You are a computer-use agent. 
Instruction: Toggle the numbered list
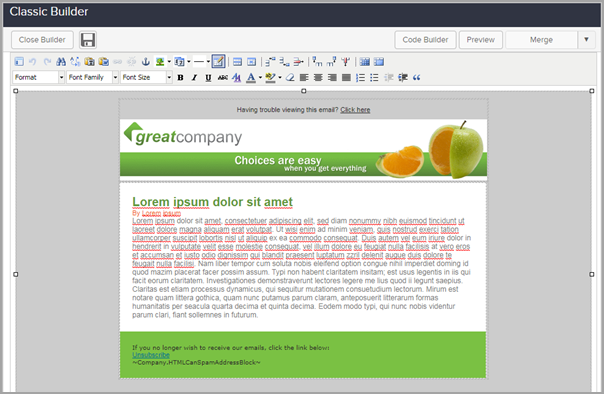click(x=360, y=78)
